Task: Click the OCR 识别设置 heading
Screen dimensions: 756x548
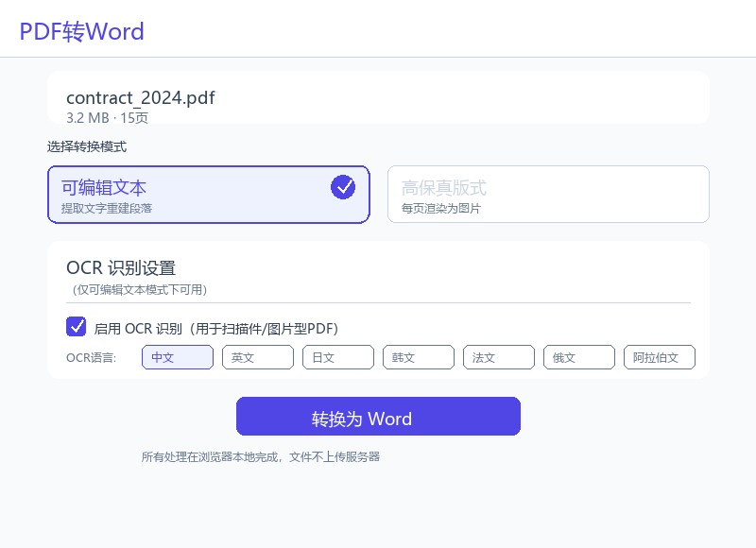Action: tap(121, 268)
